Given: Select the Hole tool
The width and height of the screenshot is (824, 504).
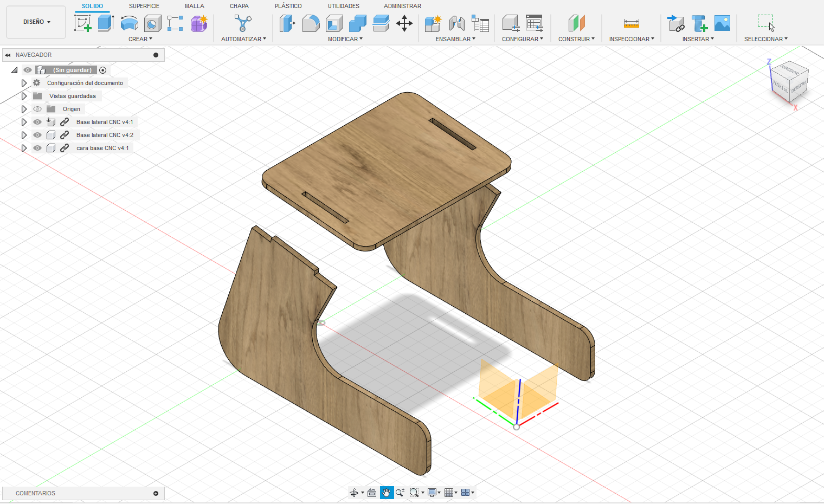Looking at the screenshot, I should click(153, 23).
